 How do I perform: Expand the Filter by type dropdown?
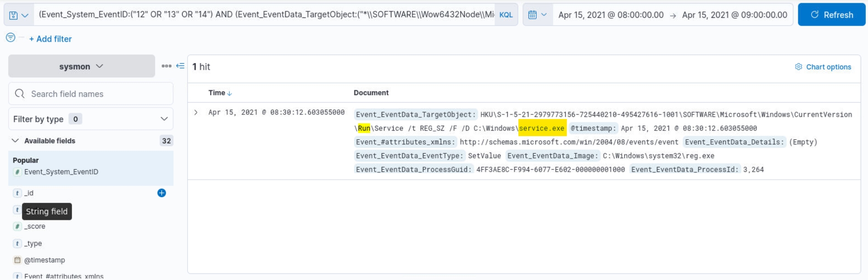coord(91,119)
